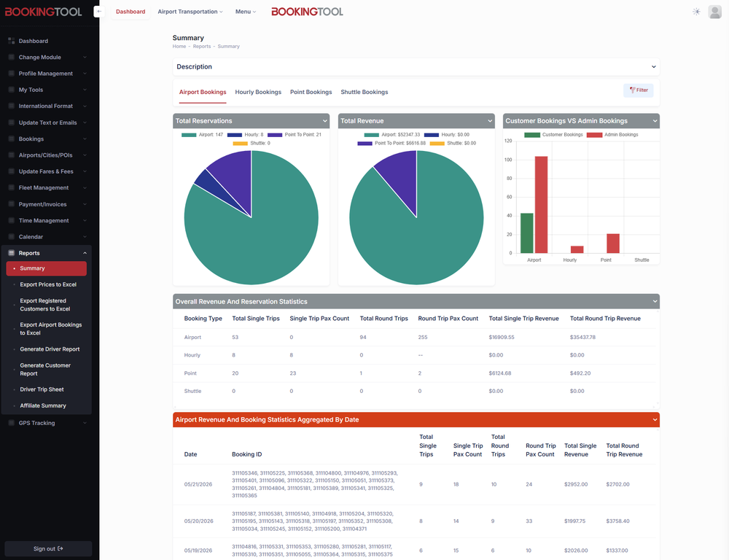Click the Bookings sidebar icon

click(x=12, y=139)
